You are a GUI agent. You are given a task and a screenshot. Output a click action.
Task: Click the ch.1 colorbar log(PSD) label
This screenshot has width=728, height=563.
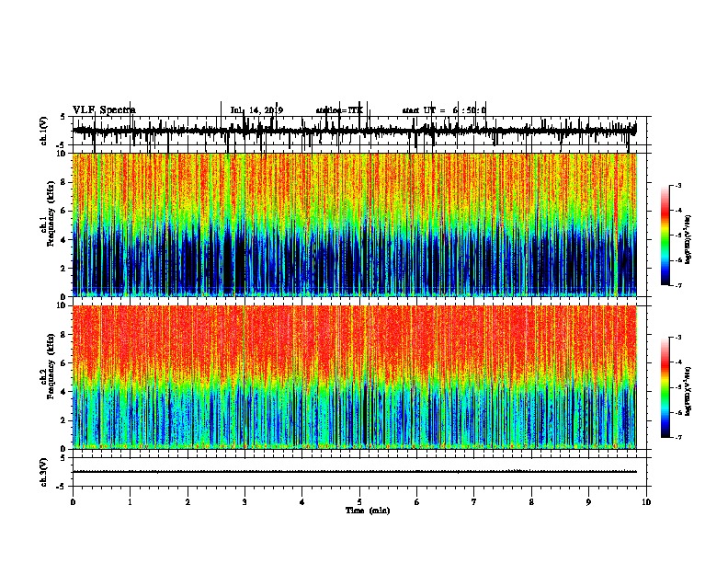point(688,240)
